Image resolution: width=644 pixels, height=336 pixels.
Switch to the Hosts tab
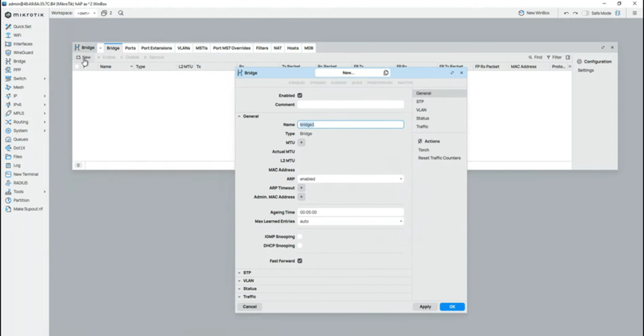tap(293, 48)
